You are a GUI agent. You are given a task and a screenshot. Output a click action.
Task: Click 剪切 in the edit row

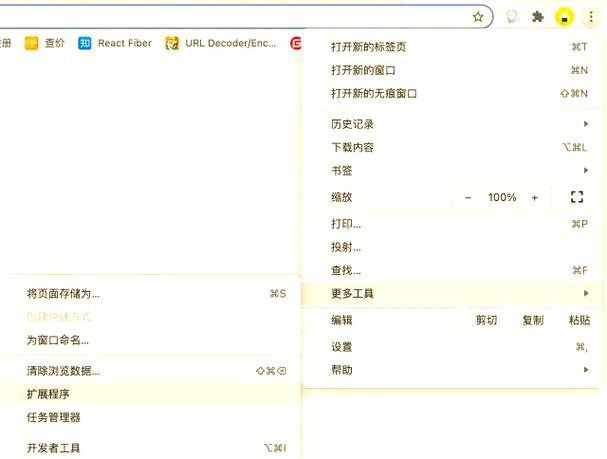486,320
